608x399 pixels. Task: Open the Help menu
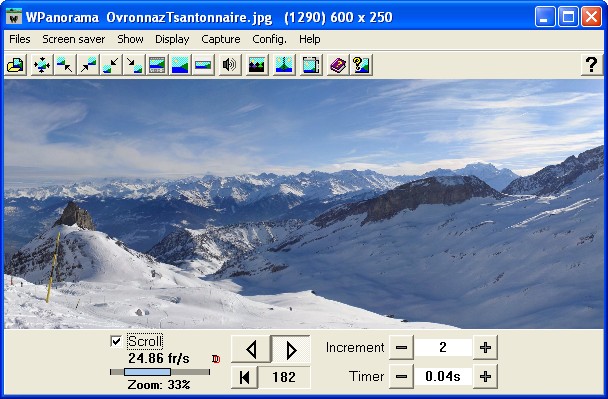pos(309,39)
